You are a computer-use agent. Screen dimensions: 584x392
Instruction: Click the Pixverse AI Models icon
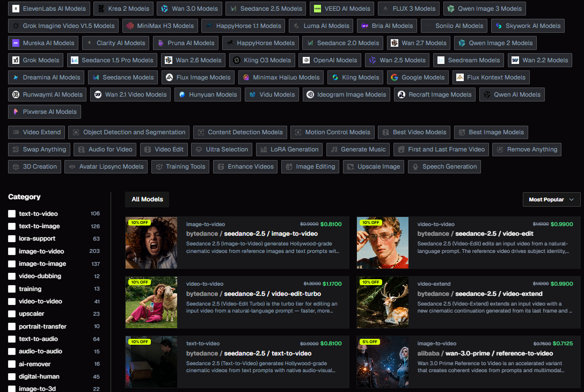[x=16, y=111]
